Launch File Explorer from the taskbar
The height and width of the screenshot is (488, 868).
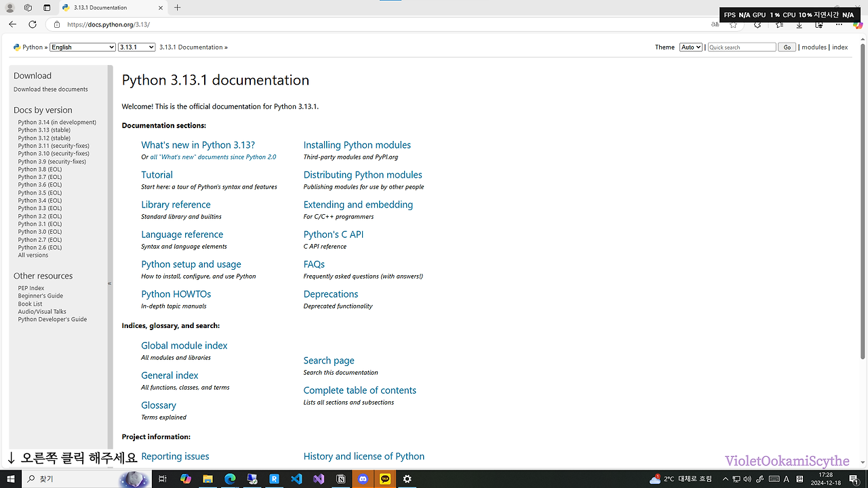208,479
